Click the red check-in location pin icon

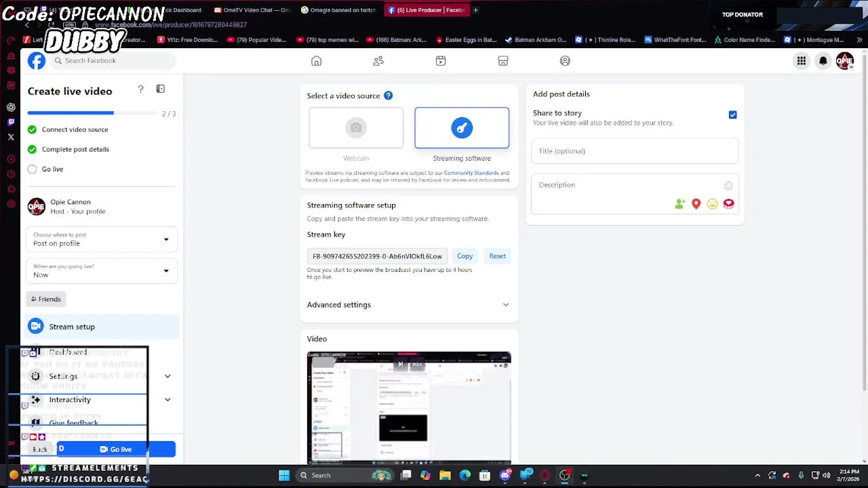(x=696, y=204)
